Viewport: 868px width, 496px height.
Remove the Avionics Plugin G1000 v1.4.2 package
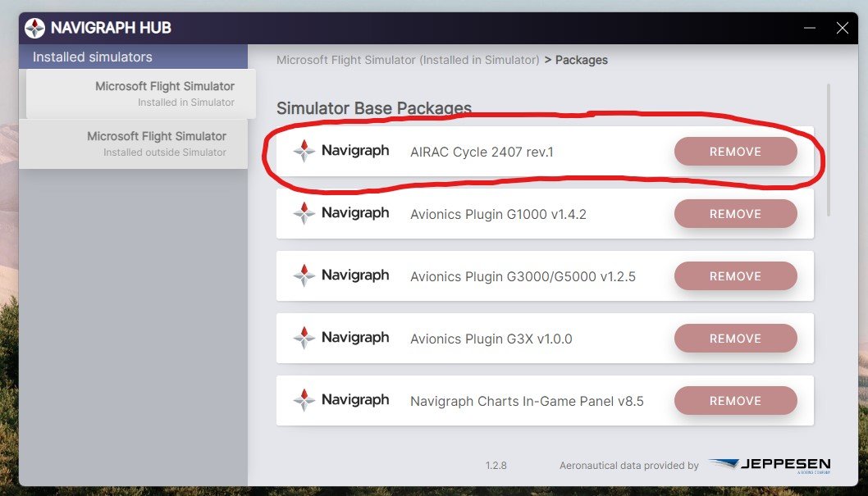tap(735, 213)
